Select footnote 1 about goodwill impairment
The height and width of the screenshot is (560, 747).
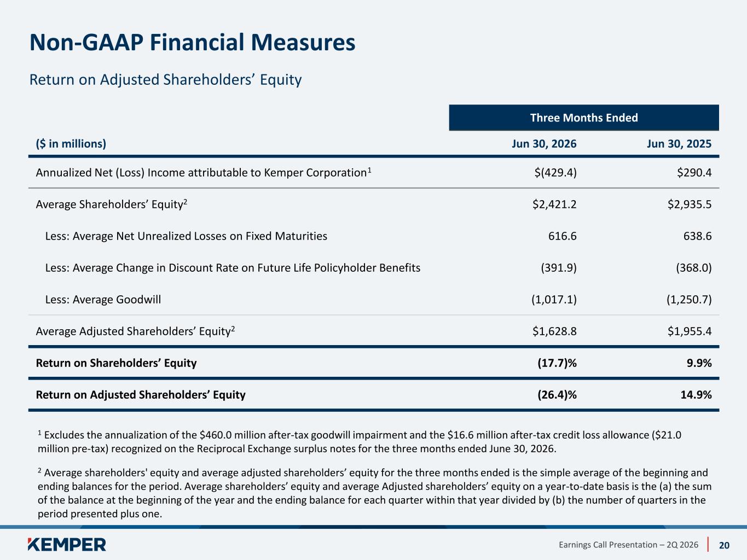pos(360,442)
